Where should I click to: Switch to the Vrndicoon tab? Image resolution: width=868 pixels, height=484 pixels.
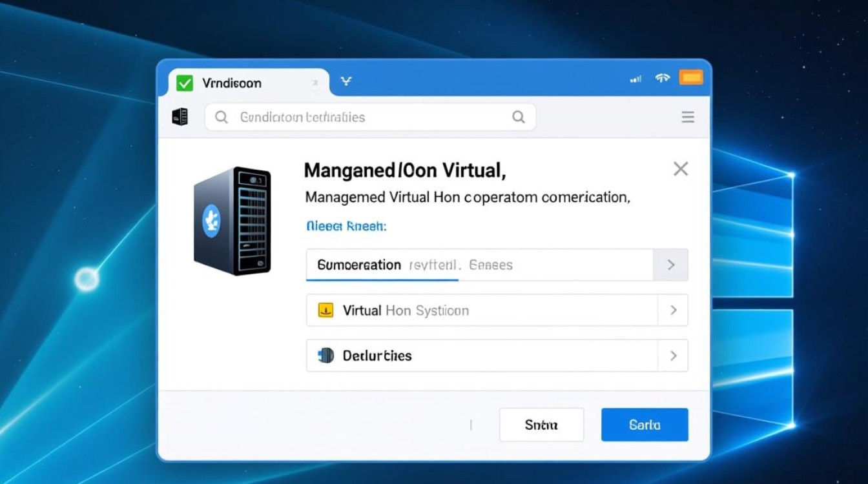click(x=232, y=83)
